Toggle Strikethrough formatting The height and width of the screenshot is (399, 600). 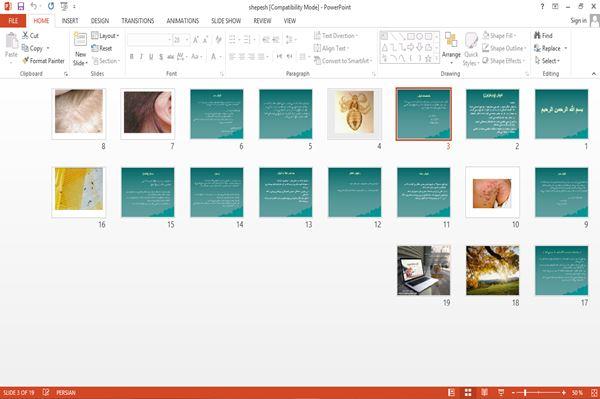171,57
